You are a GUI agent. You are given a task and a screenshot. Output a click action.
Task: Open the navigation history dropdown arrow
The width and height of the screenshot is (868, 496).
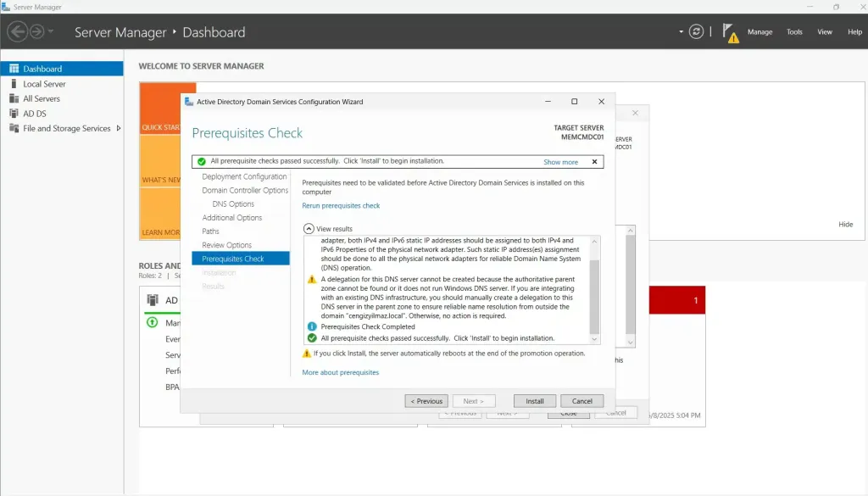click(51, 31)
